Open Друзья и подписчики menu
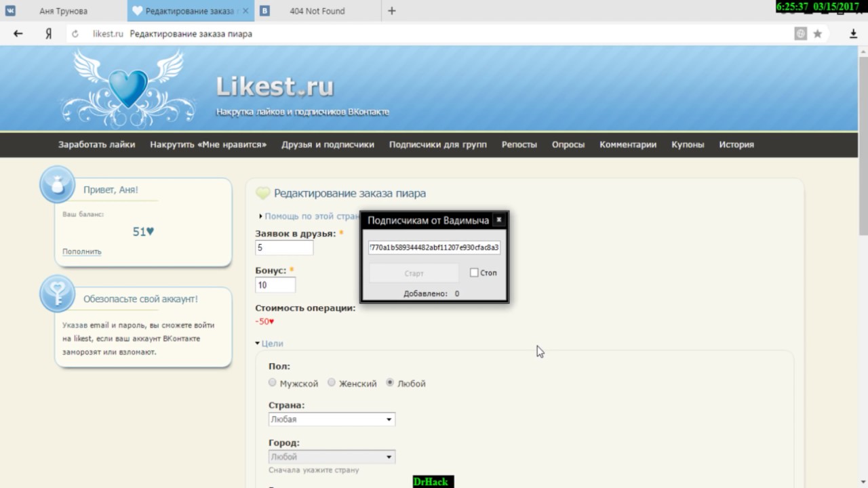 pos(328,144)
